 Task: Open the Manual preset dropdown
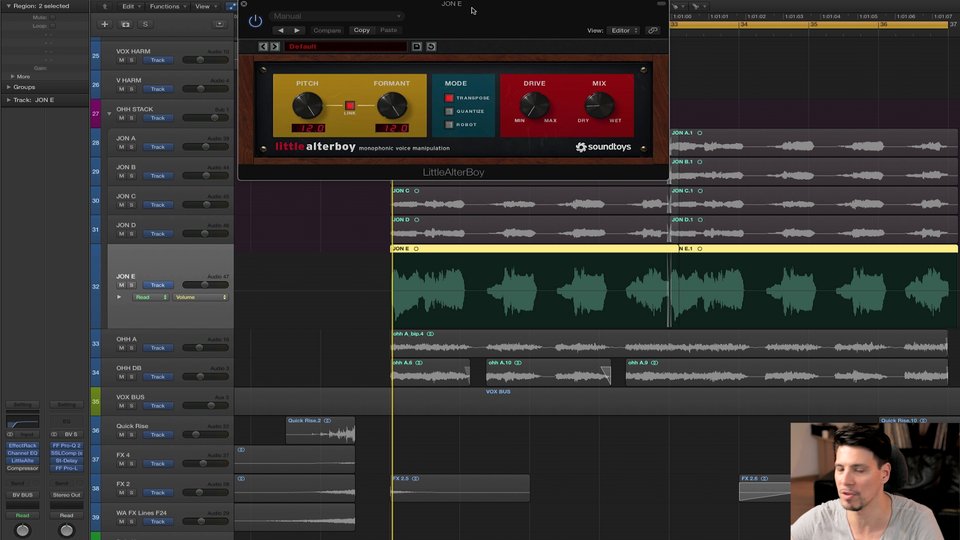pos(336,16)
